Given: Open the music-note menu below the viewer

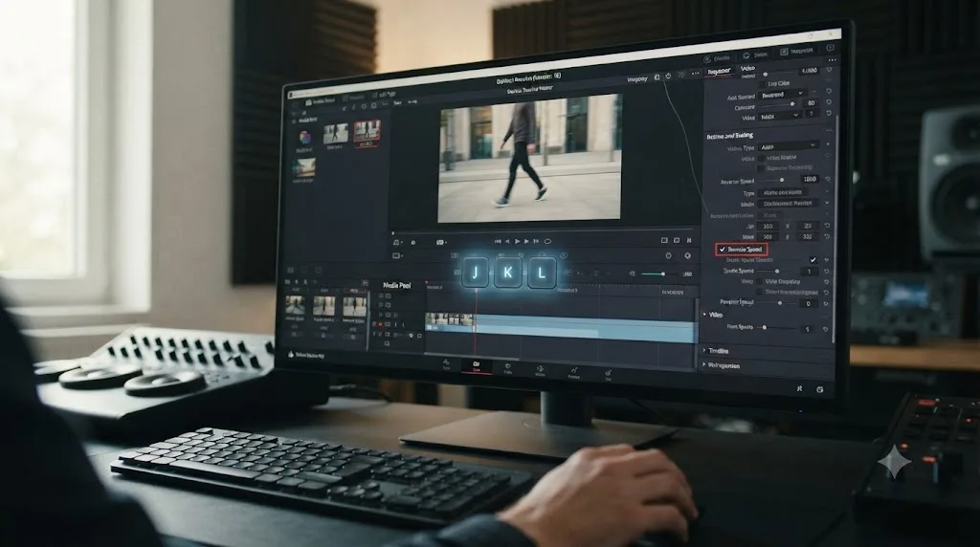Looking at the screenshot, I should [x=397, y=242].
